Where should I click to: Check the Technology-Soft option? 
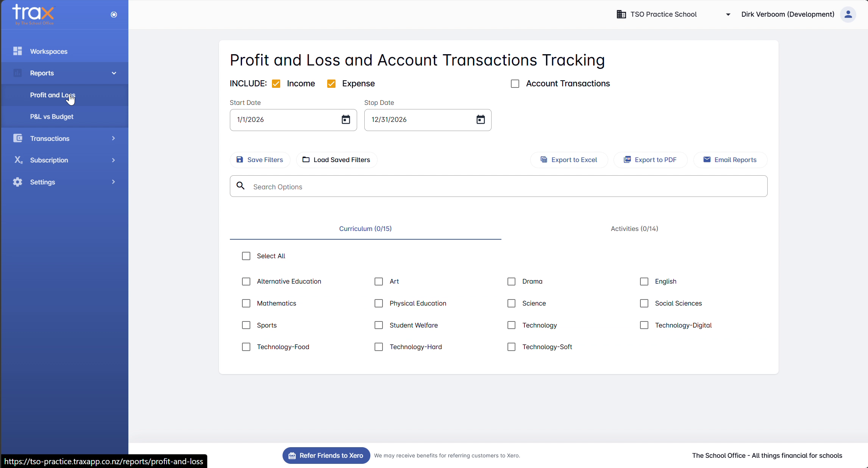tap(512, 347)
